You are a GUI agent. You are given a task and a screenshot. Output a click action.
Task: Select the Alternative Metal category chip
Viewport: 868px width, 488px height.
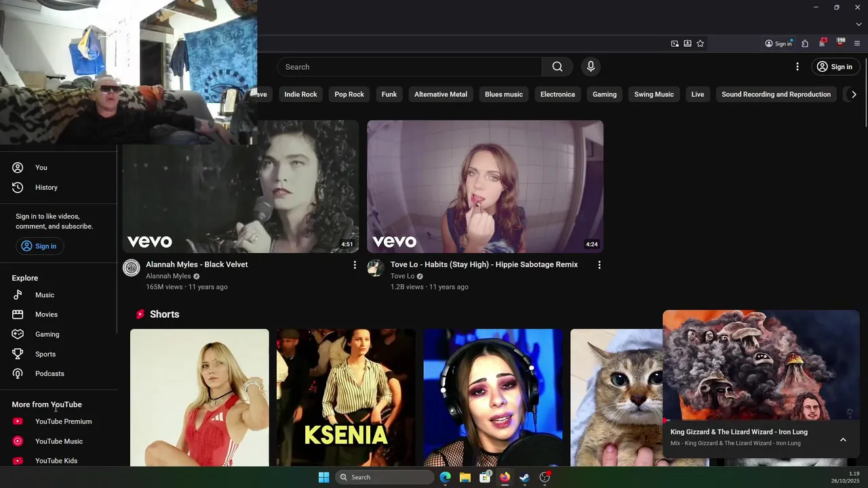(x=441, y=94)
